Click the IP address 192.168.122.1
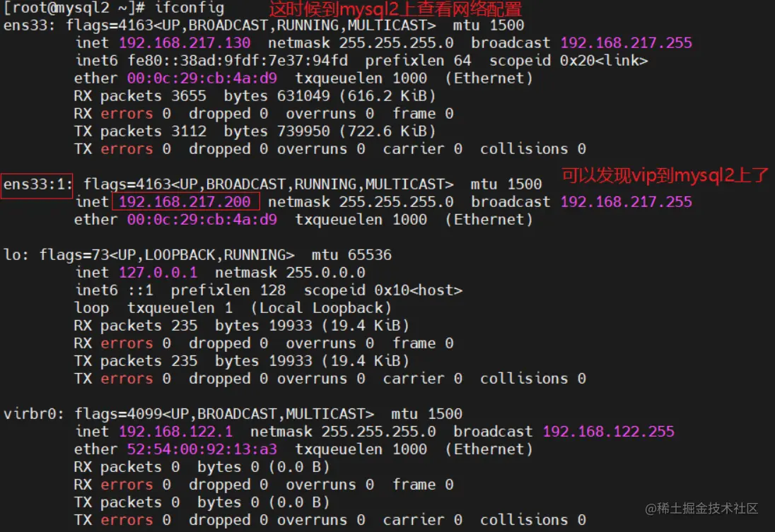Image resolution: width=775 pixels, height=532 pixels. 175,432
